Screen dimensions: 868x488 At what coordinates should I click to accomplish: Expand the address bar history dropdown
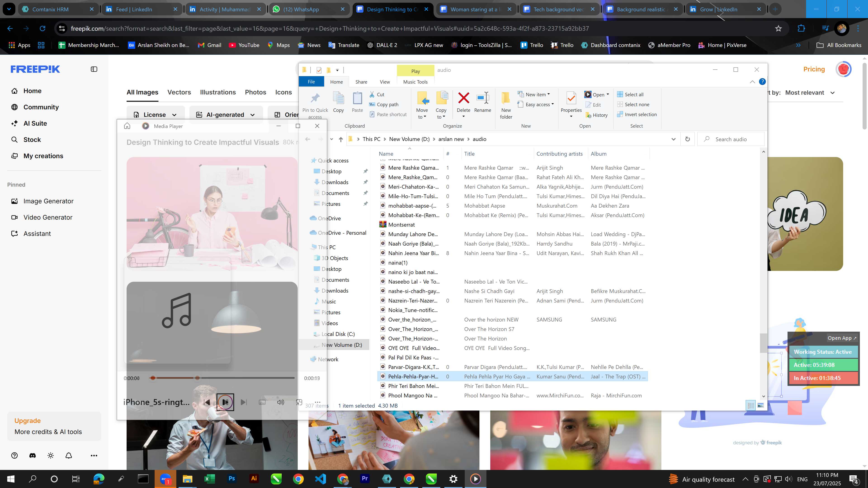click(x=673, y=139)
